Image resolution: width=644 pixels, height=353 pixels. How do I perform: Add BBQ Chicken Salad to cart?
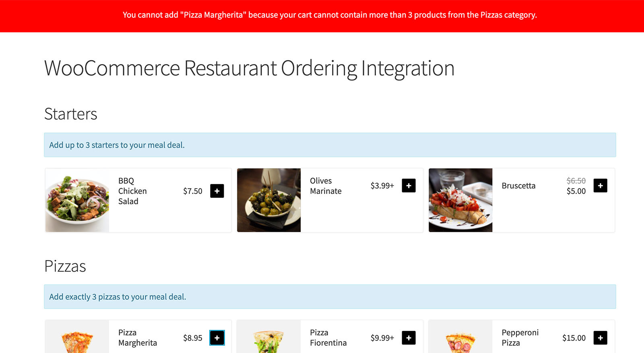tap(217, 191)
